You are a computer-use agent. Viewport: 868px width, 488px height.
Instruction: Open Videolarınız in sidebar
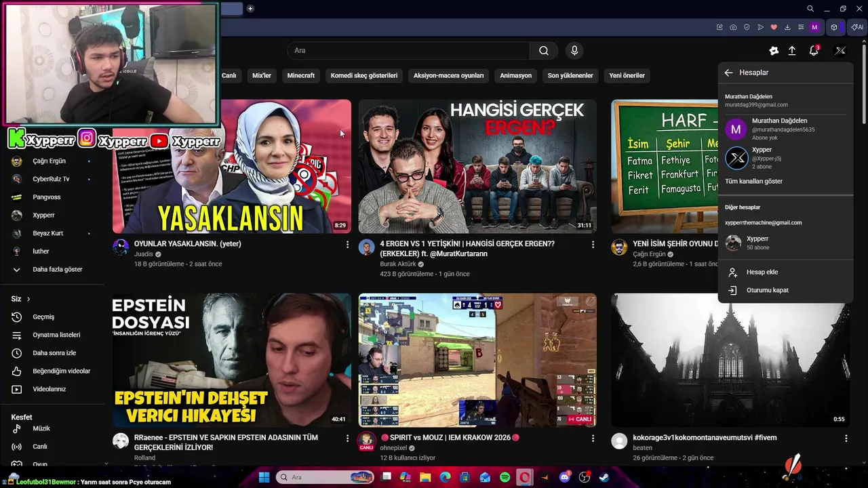(x=49, y=389)
